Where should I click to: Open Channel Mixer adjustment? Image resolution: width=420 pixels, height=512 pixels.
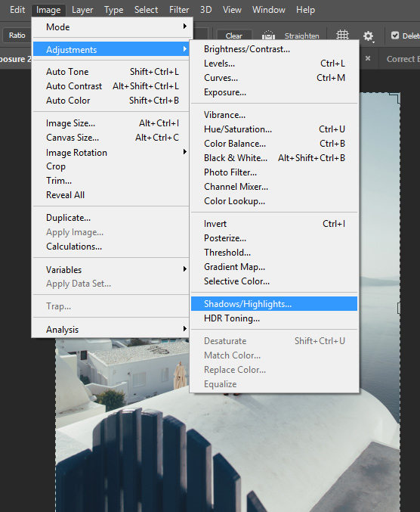click(274, 187)
